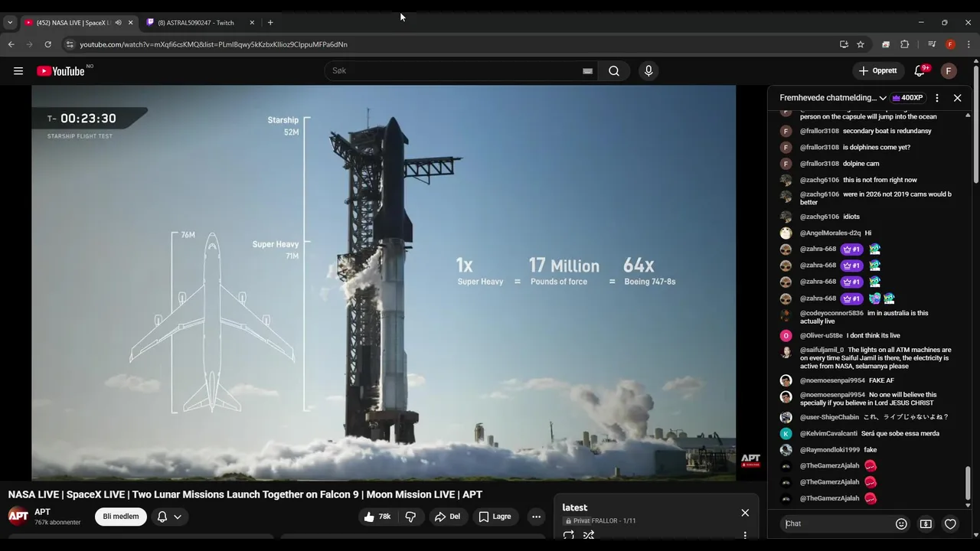The height and width of the screenshot is (551, 980).
Task: Open notifications bell with 9+ badge
Action: (x=920, y=71)
